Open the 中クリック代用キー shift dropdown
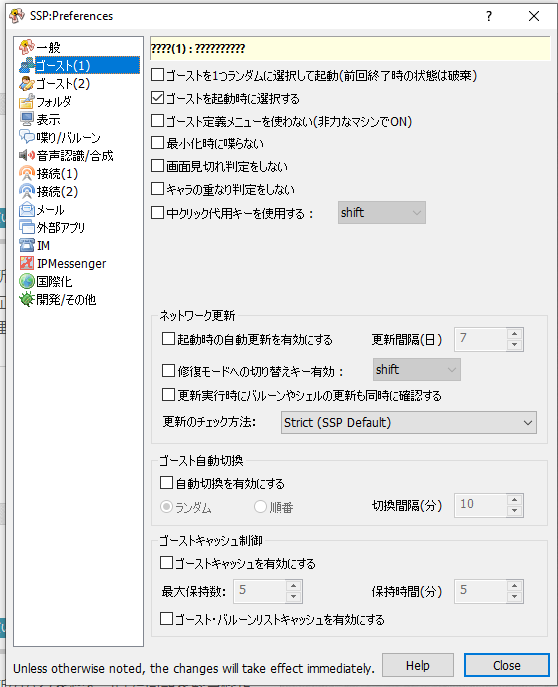This screenshot has height=687, width=558. [381, 213]
